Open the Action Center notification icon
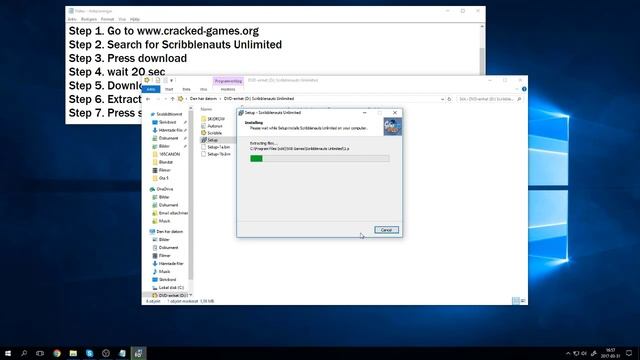Viewport: 640px width, 360px height. pos(629,353)
